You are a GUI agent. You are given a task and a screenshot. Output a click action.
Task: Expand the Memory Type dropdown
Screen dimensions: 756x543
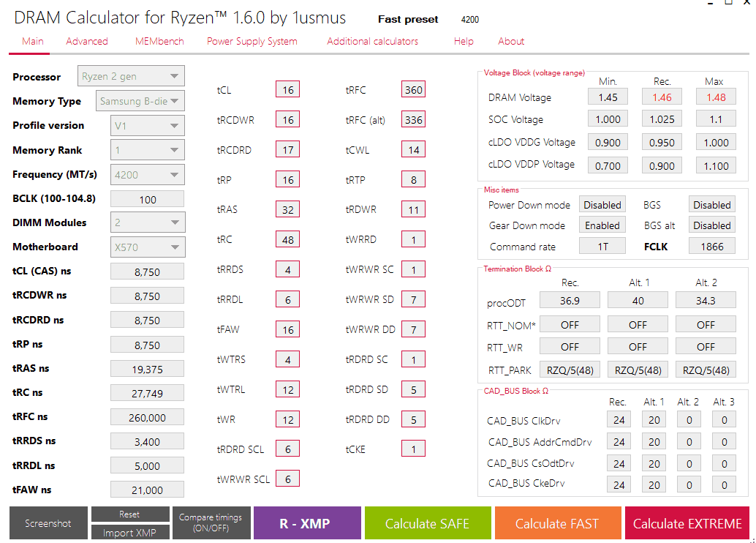[140, 101]
